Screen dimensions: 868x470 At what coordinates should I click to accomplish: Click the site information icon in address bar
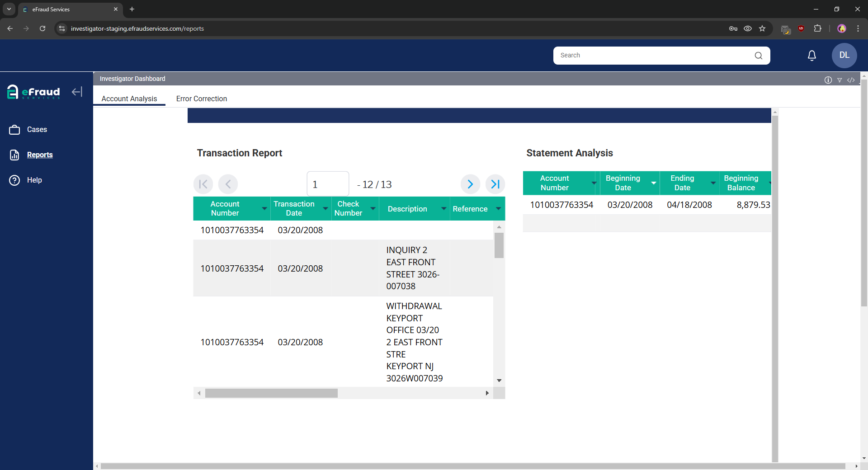[x=62, y=28]
